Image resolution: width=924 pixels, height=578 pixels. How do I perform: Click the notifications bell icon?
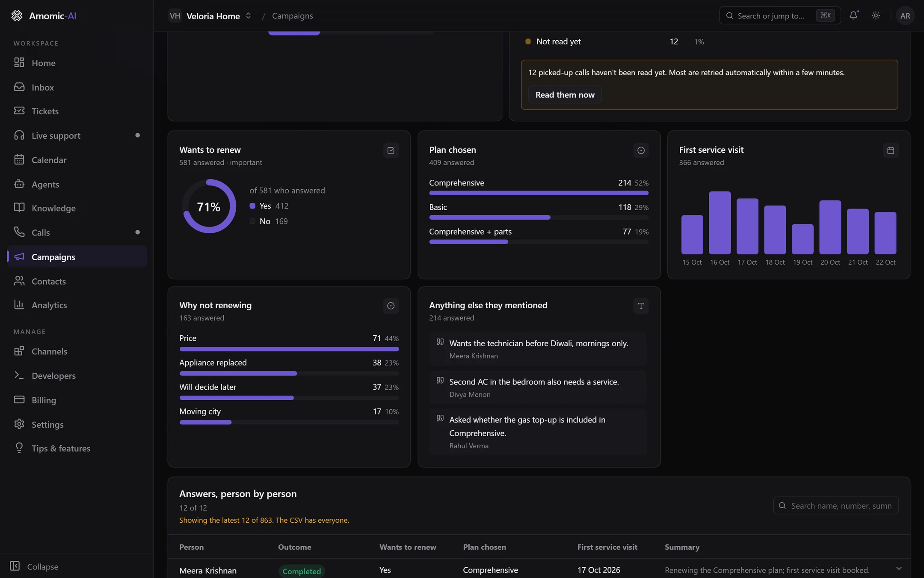click(x=853, y=15)
